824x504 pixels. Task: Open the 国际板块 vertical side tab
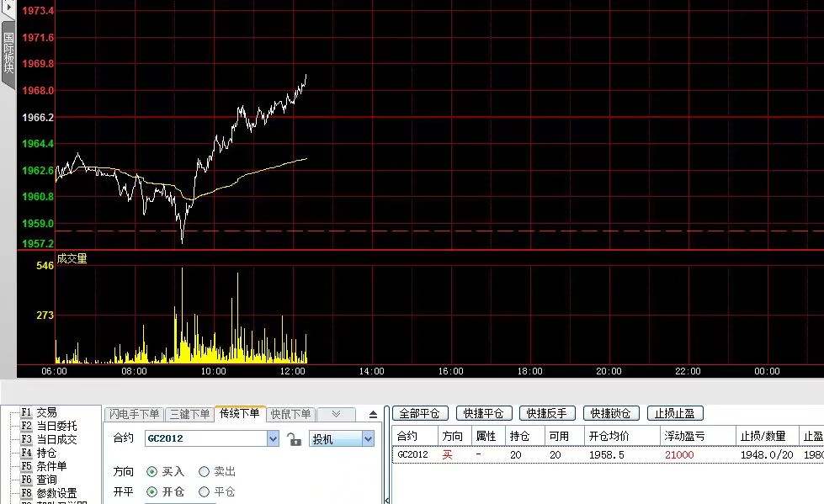coord(8,55)
